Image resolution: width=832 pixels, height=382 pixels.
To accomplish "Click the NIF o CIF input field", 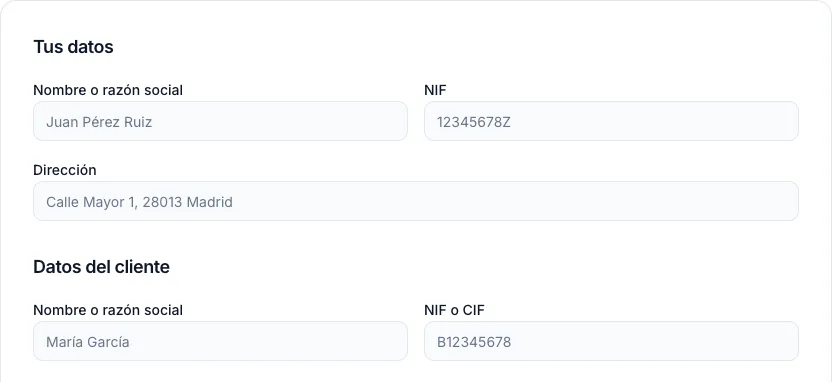I will click(611, 341).
